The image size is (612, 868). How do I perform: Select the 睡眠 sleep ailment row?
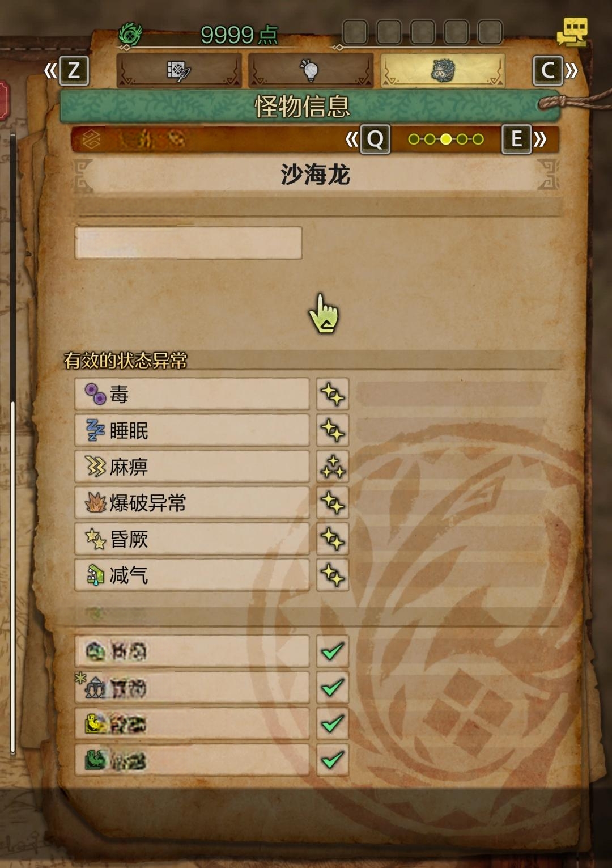click(x=192, y=430)
